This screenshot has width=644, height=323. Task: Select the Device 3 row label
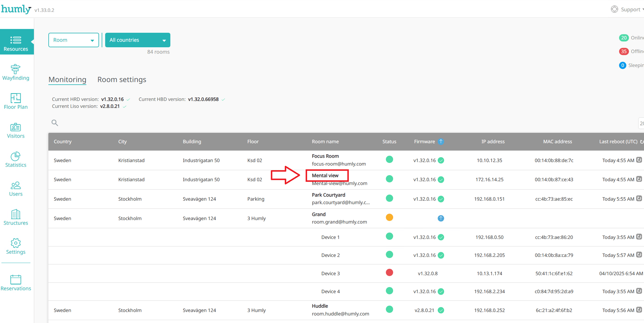tap(330, 274)
